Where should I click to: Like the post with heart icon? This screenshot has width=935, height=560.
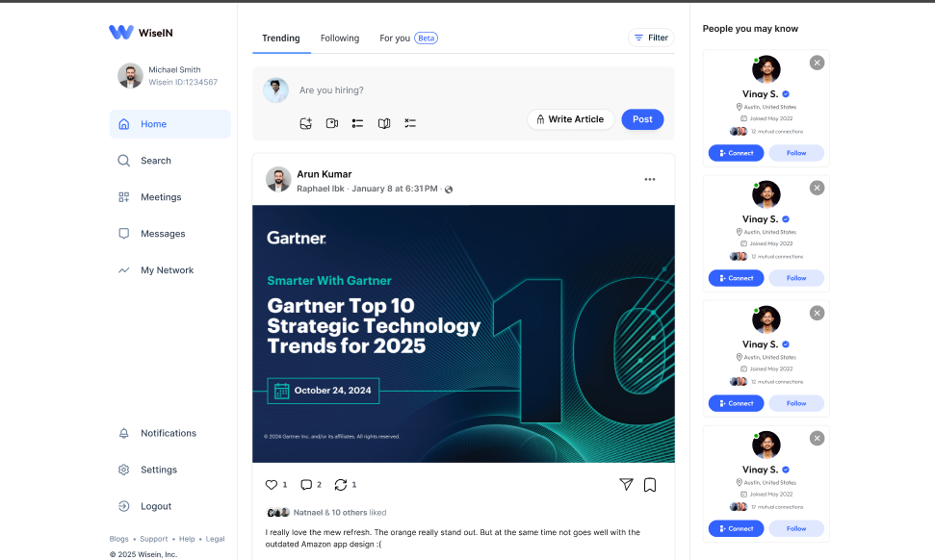click(272, 484)
